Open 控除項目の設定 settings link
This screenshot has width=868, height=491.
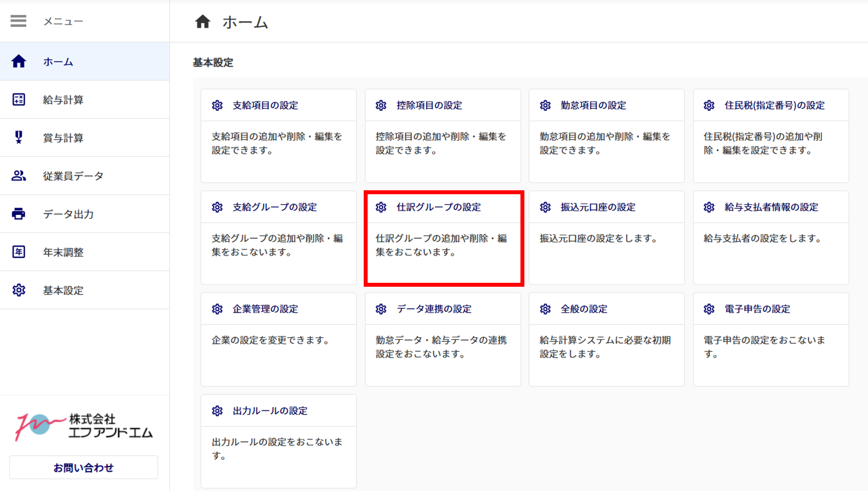(x=429, y=105)
